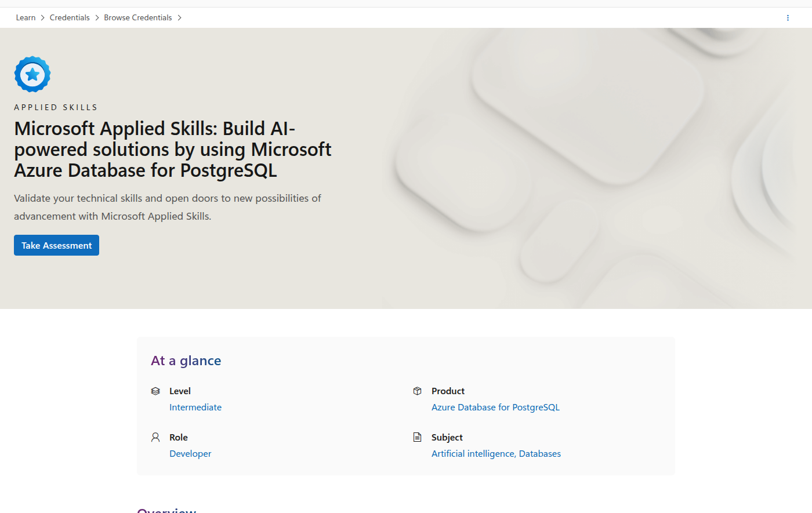
Task: Click the 'Role' label
Action: point(179,438)
